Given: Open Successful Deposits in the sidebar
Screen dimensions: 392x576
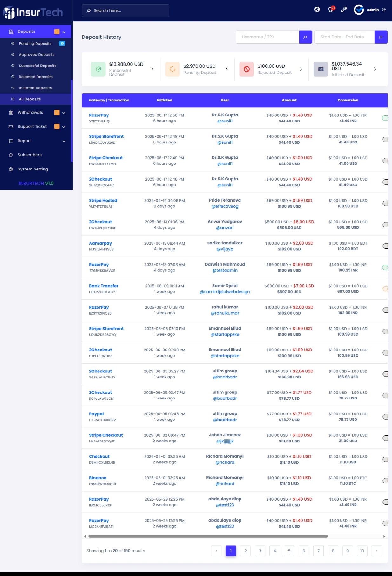Looking at the screenshot, I should pos(36,66).
